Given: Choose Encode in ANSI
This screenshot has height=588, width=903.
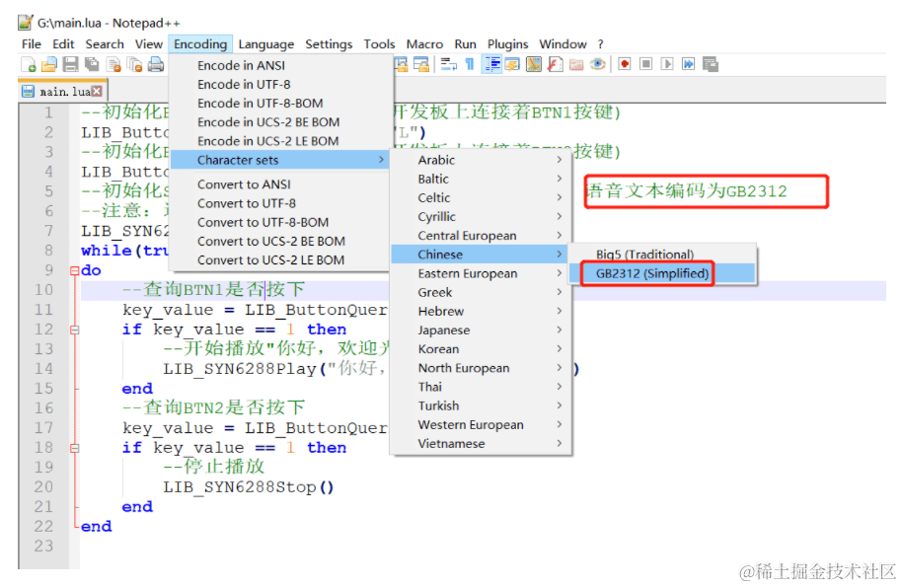Looking at the screenshot, I should point(280,66).
